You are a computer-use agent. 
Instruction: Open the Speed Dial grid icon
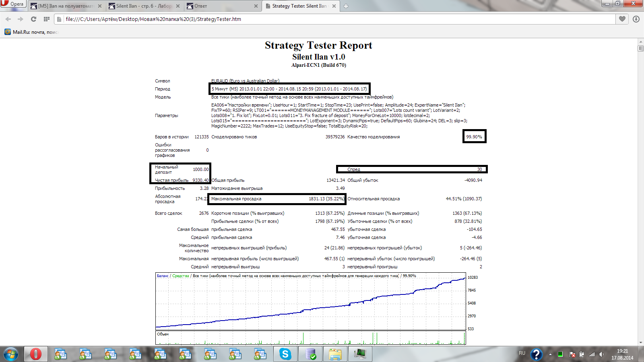click(46, 19)
